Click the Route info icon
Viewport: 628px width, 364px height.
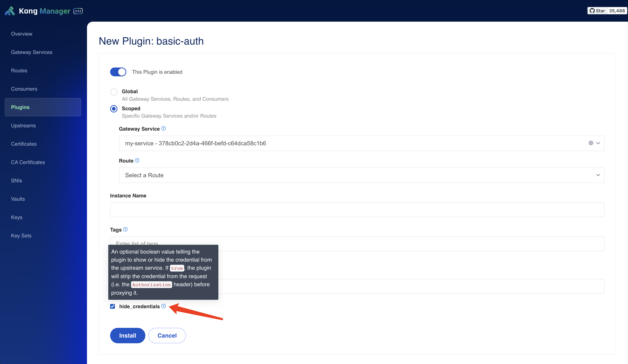pyautogui.click(x=137, y=161)
